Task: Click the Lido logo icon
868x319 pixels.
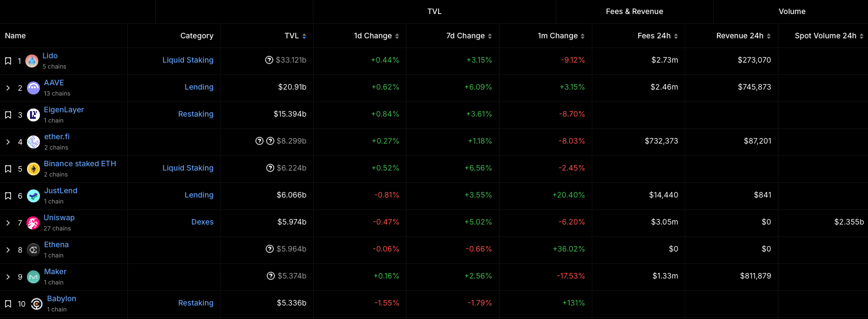Action: 32,61
